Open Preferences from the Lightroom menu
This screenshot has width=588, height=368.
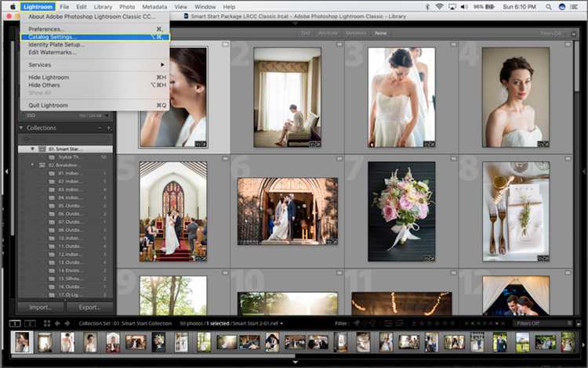point(95,29)
